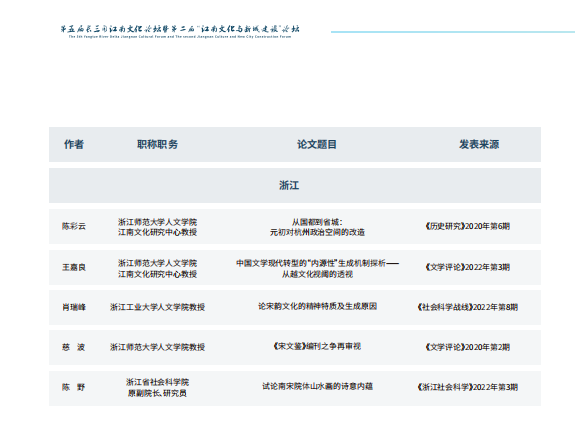575x447 pixels.
Task: Click the 发表来源 column header
Action: (479, 144)
